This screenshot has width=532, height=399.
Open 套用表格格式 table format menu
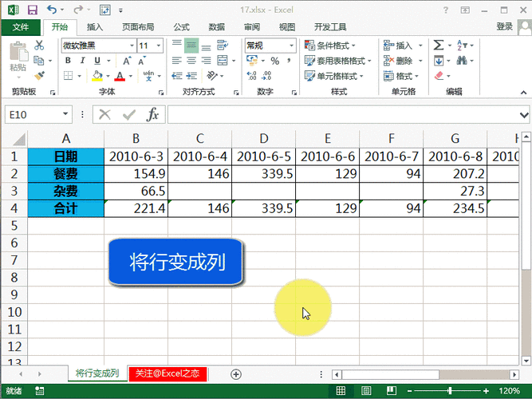pyautogui.click(x=338, y=61)
